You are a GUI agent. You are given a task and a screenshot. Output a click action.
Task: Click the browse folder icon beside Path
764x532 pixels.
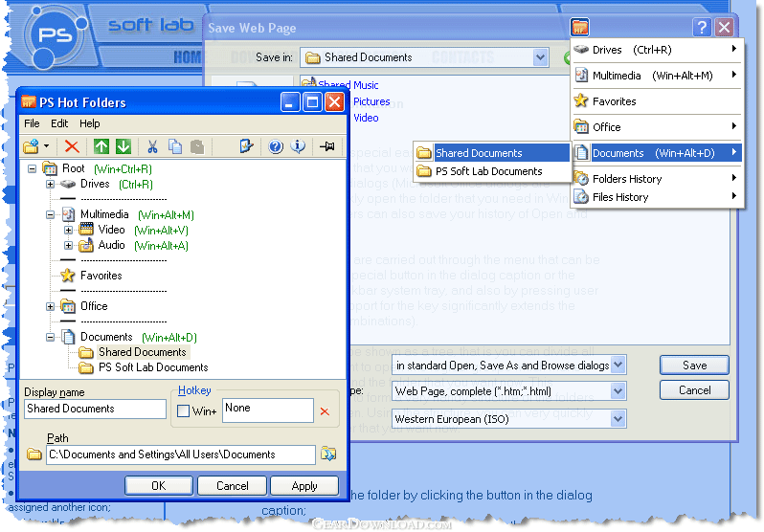pyautogui.click(x=328, y=454)
